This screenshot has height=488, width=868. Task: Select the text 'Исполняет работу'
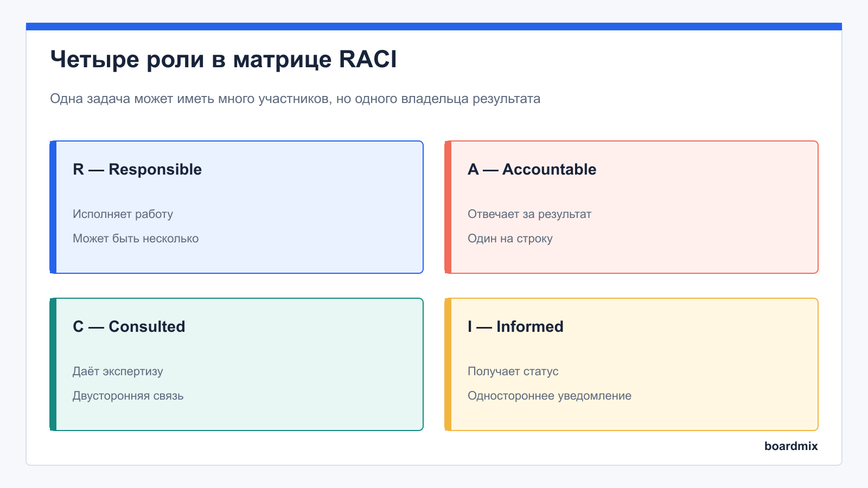tap(123, 214)
